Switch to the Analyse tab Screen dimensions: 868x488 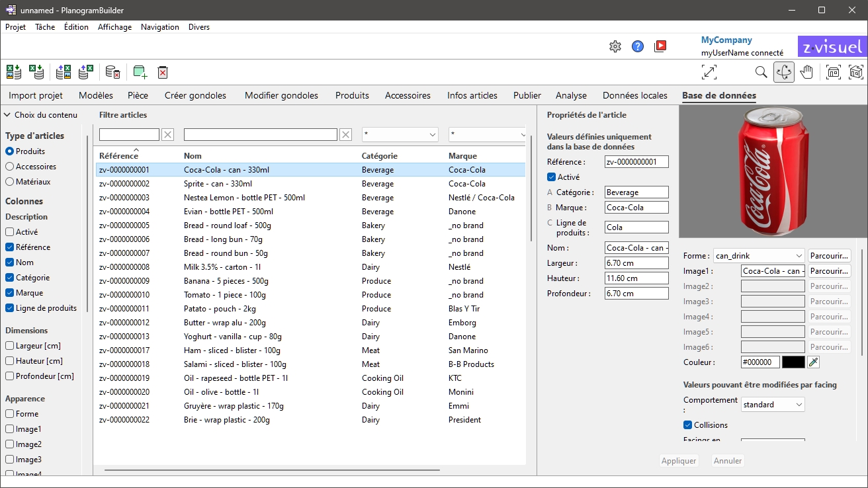pos(571,95)
